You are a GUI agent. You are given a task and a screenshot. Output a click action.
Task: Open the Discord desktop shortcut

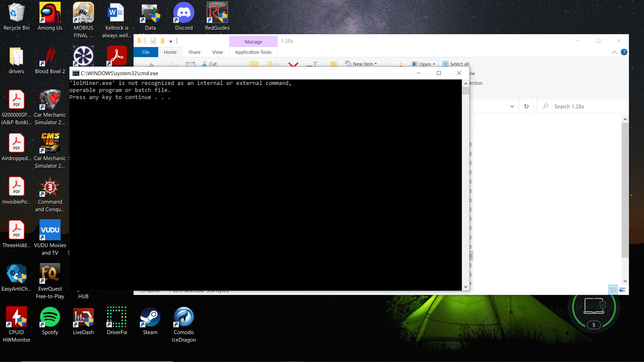pyautogui.click(x=184, y=17)
